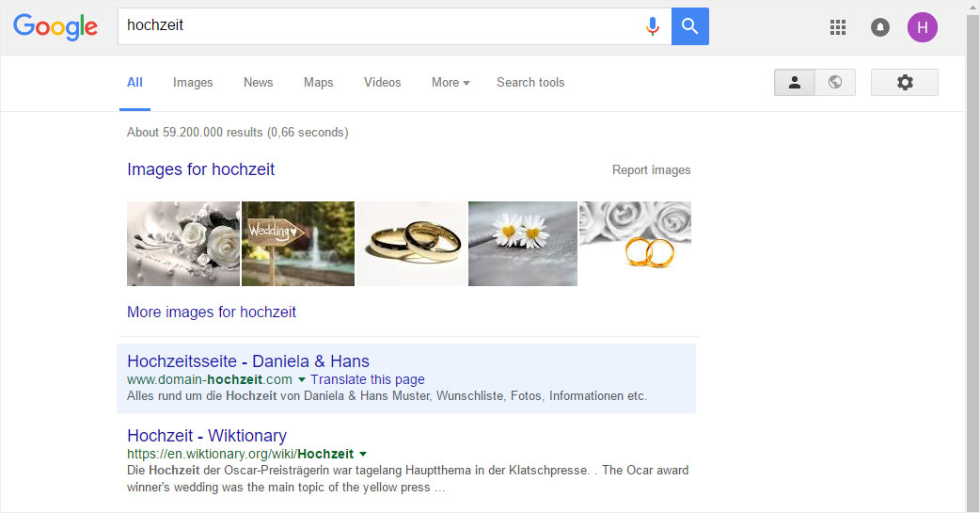Open settings gear options

[905, 82]
